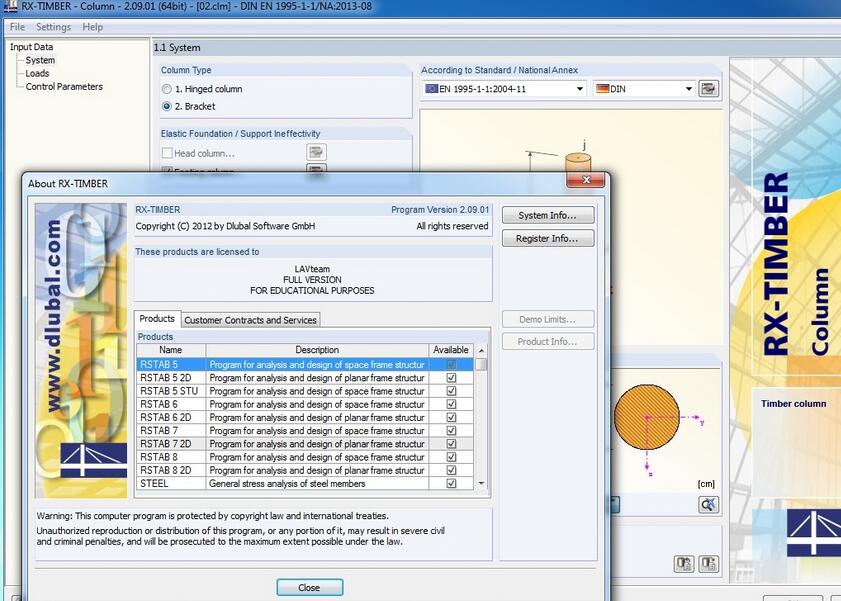The width and height of the screenshot is (841, 601).
Task: Select the Bracket radio button
Action: click(167, 106)
